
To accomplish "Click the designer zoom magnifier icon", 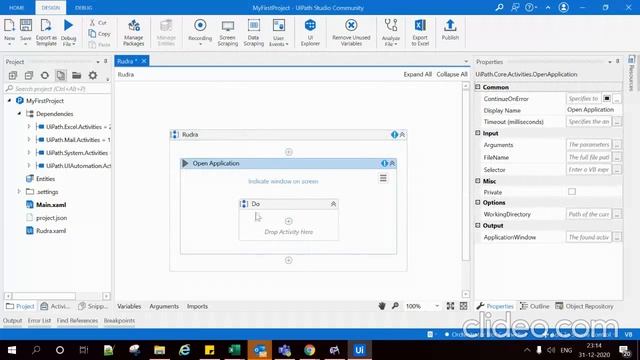I will tap(395, 306).
